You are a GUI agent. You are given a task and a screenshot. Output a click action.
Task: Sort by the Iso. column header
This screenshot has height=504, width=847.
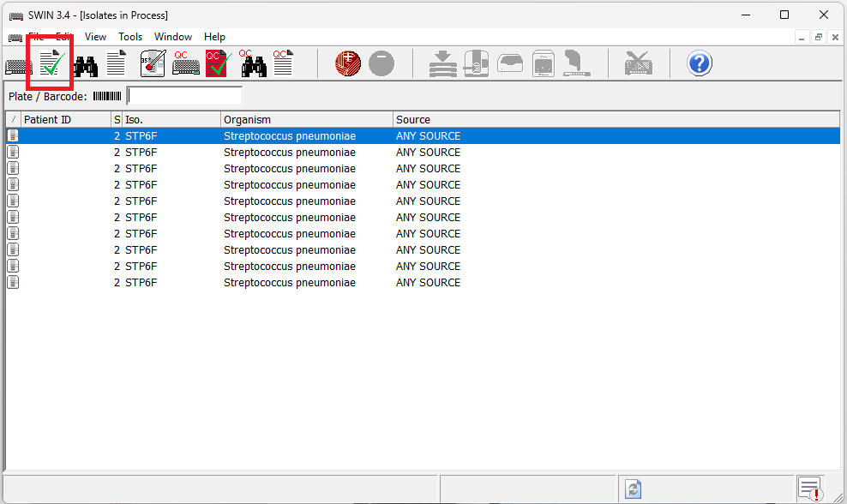pyautogui.click(x=171, y=119)
